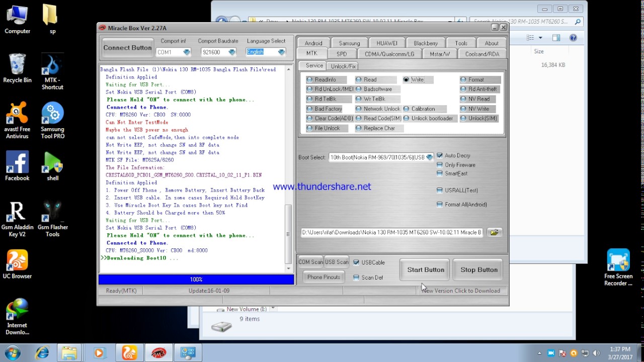Browse for firmware file with folder icon
The height and width of the screenshot is (362, 644).
click(x=494, y=232)
